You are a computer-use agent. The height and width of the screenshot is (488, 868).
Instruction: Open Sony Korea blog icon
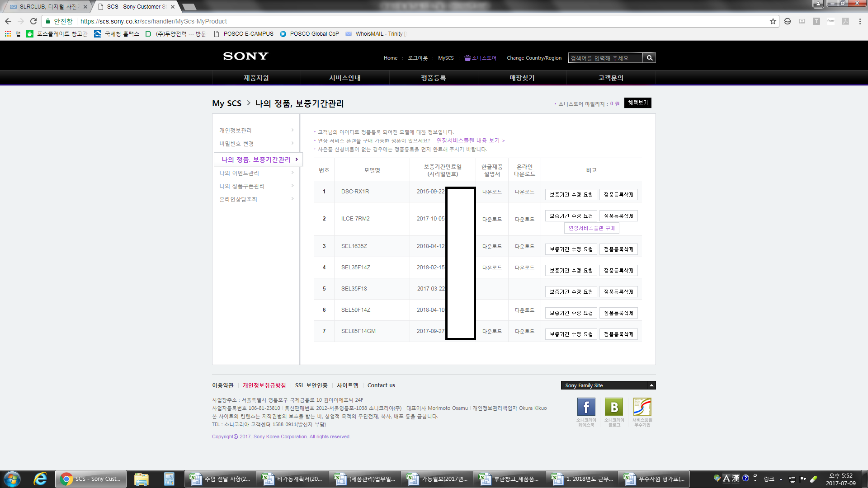pyautogui.click(x=614, y=407)
